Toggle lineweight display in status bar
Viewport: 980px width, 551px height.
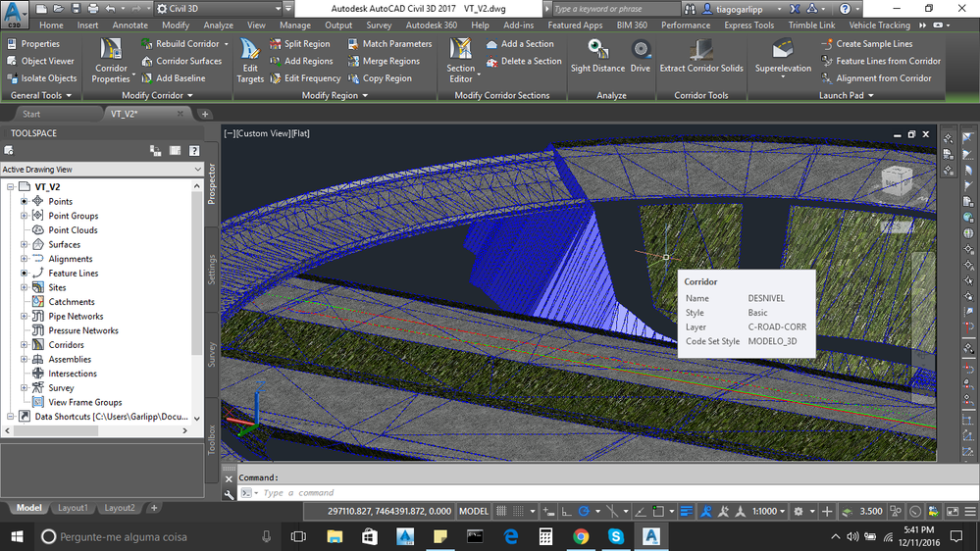686,511
